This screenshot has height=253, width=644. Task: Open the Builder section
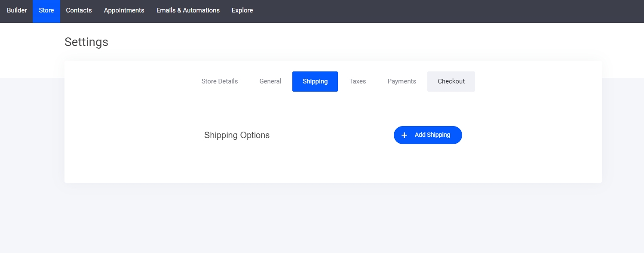pos(17,10)
